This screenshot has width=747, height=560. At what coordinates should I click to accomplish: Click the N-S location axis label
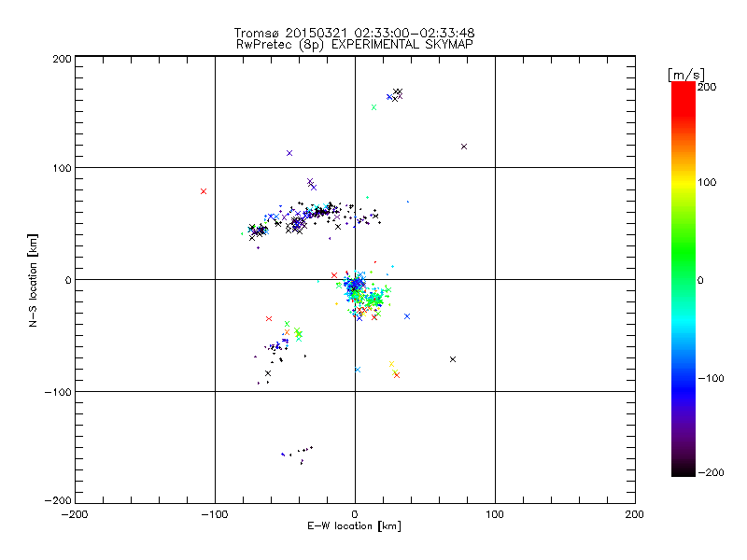click(x=33, y=280)
